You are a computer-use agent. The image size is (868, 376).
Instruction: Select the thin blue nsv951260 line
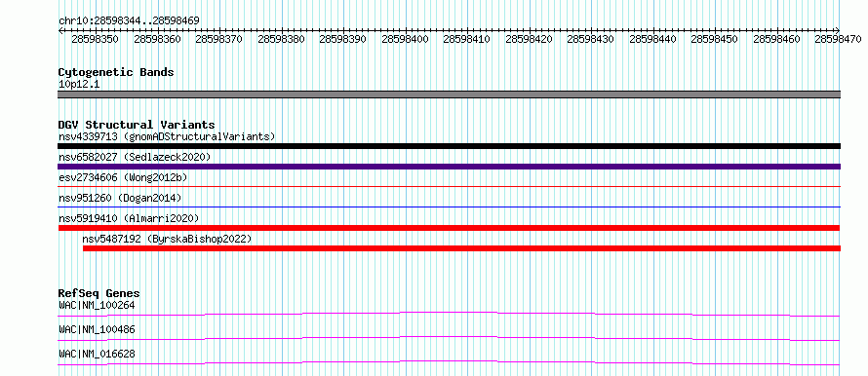tap(450, 207)
